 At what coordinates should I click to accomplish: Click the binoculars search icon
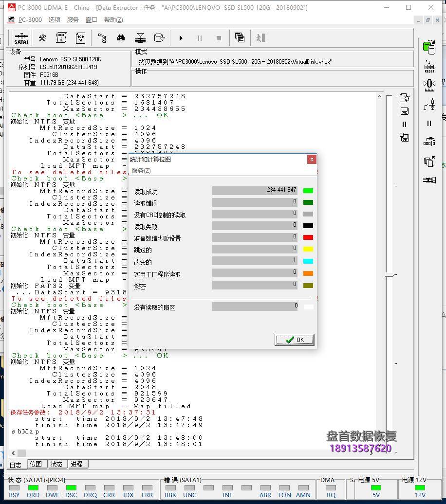[121, 38]
